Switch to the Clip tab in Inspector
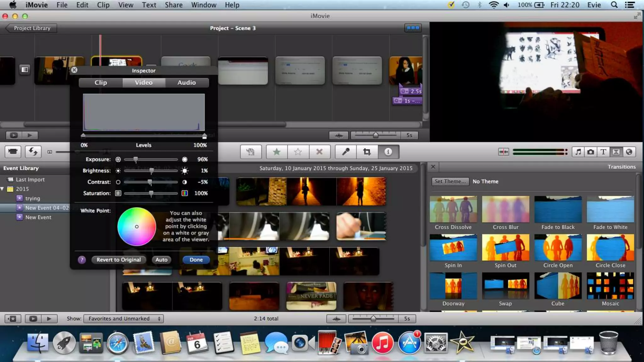 click(x=101, y=83)
